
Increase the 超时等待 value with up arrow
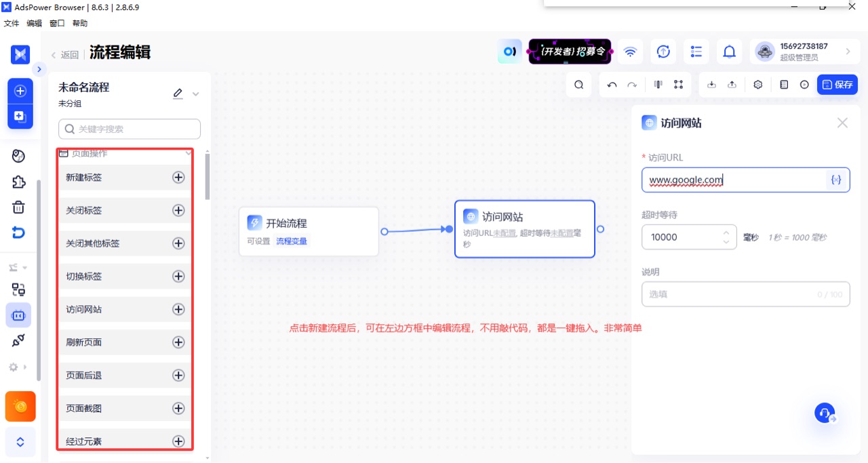pyautogui.click(x=726, y=233)
